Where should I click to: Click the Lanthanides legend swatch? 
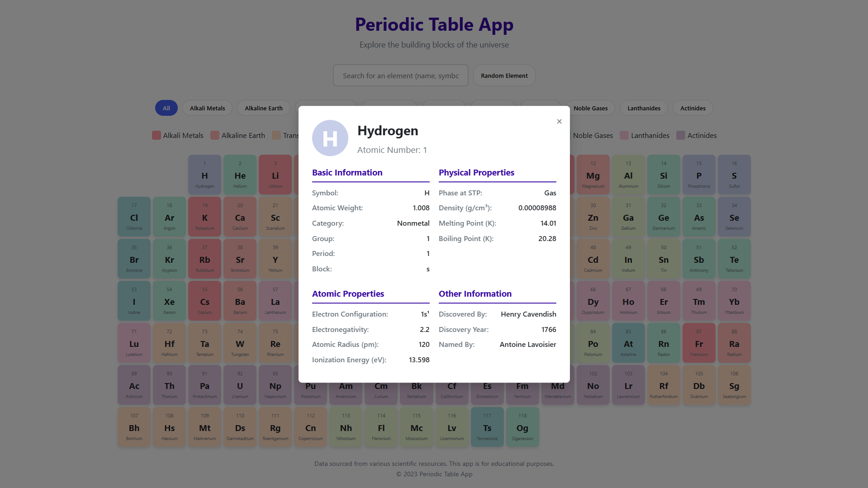pyautogui.click(x=624, y=135)
